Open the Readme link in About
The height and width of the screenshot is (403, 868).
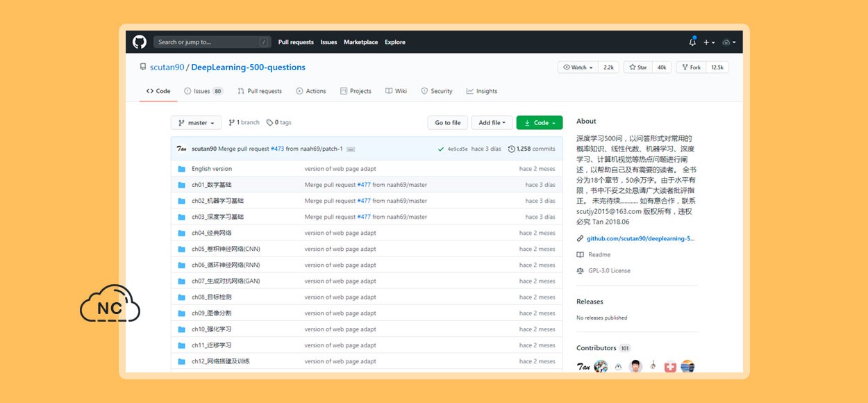[599, 255]
